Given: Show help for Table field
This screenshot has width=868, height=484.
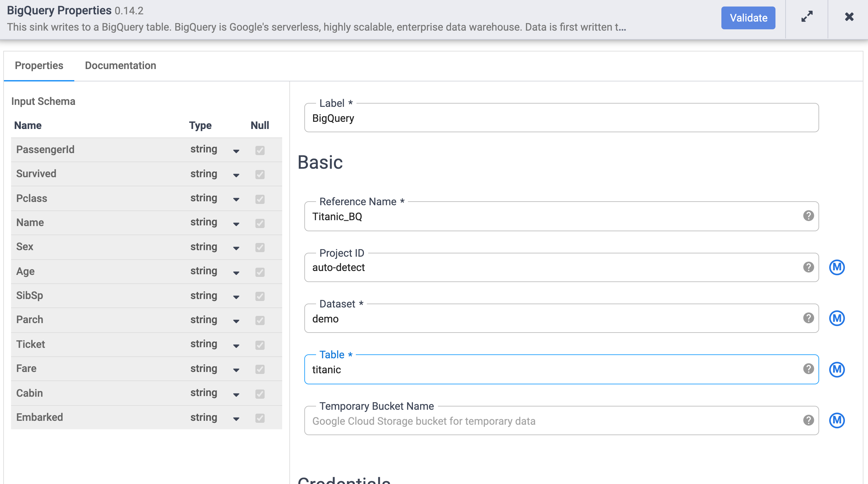Looking at the screenshot, I should tap(808, 369).
